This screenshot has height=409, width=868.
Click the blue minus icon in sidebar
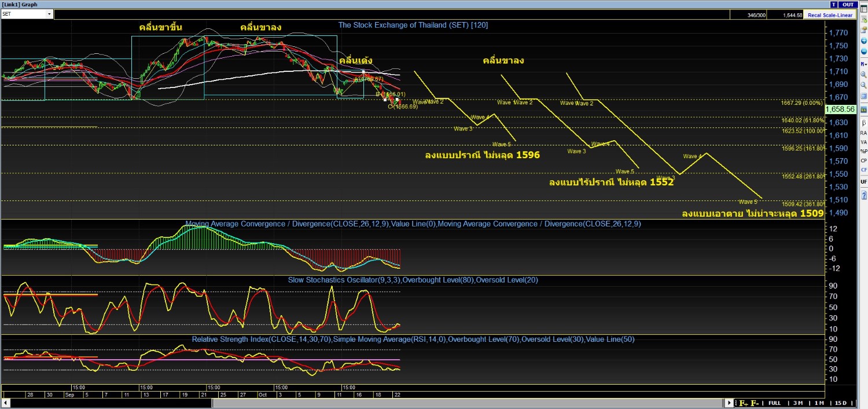tap(863, 52)
